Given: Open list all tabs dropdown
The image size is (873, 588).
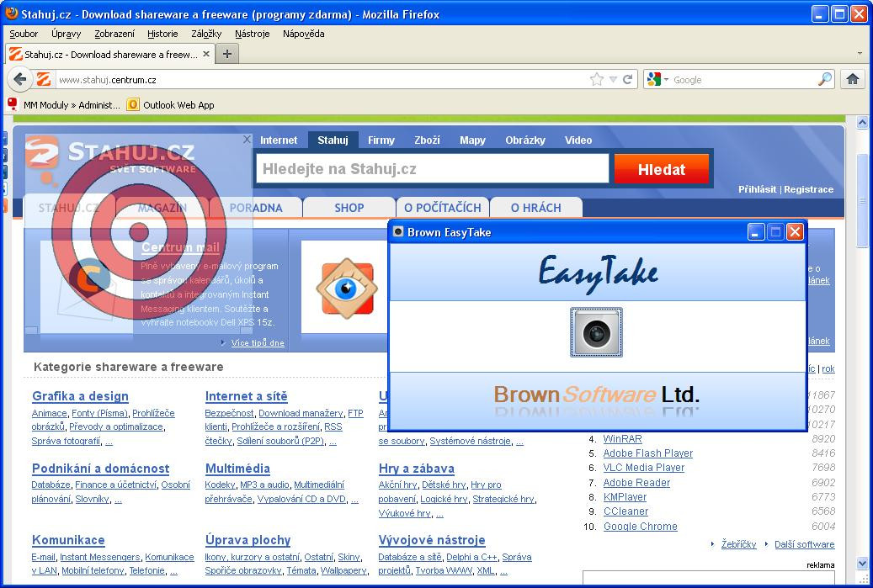Looking at the screenshot, I should [x=860, y=54].
